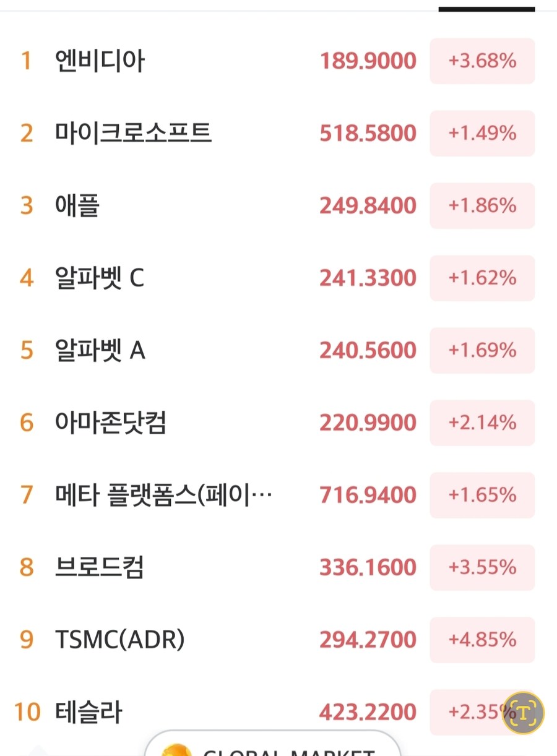Open the 엔비디아 stock row
The width and height of the screenshot is (557, 756).
pyautogui.click(x=100, y=61)
